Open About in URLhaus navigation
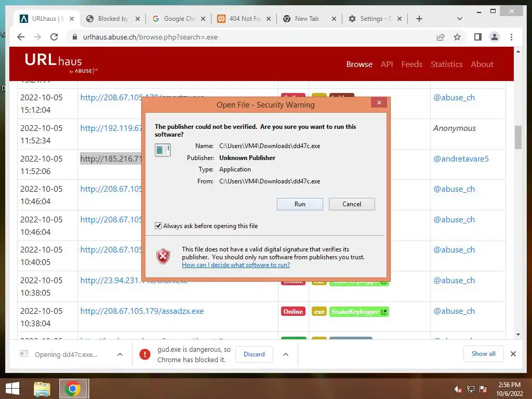532x399 pixels. pyautogui.click(x=482, y=64)
